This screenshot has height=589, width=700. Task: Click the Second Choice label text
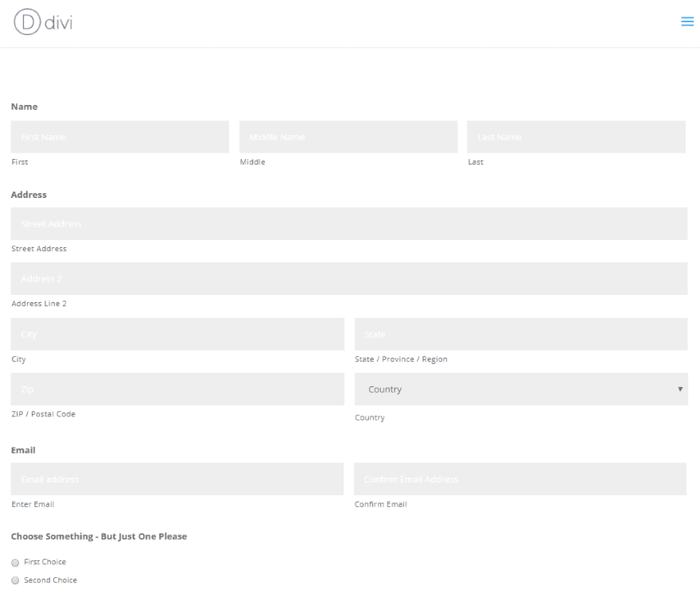(x=51, y=581)
